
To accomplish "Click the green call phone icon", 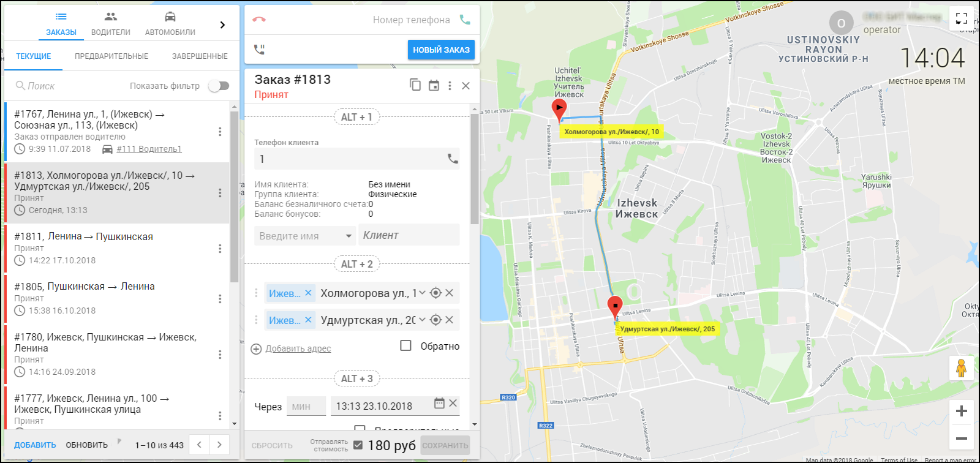I will [x=465, y=20].
